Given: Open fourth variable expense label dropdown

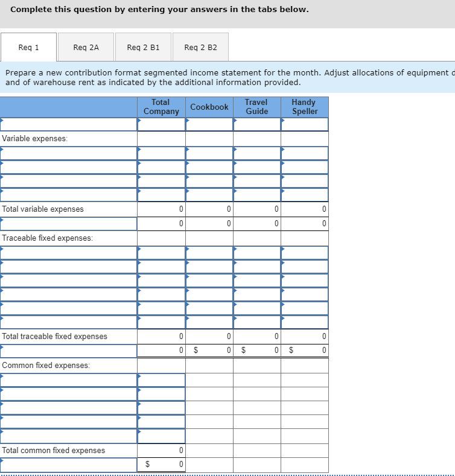Looking at the screenshot, I should click(69, 195).
